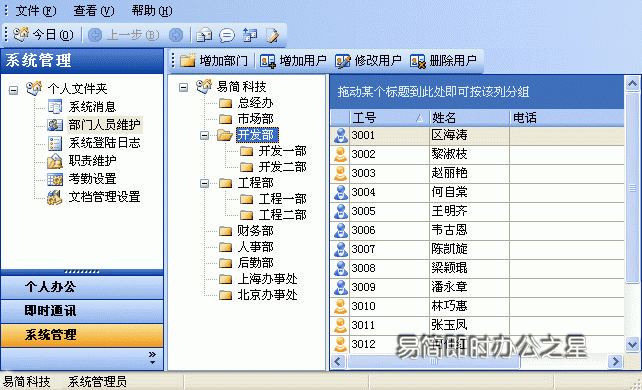Click the 上一步 back arrow icon
Viewport: 642px width, 390px height.
coord(95,35)
